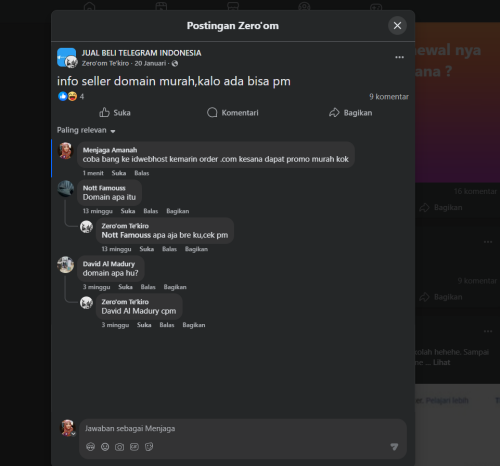Share the 'David Al Madury cpm' reply

(x=194, y=325)
